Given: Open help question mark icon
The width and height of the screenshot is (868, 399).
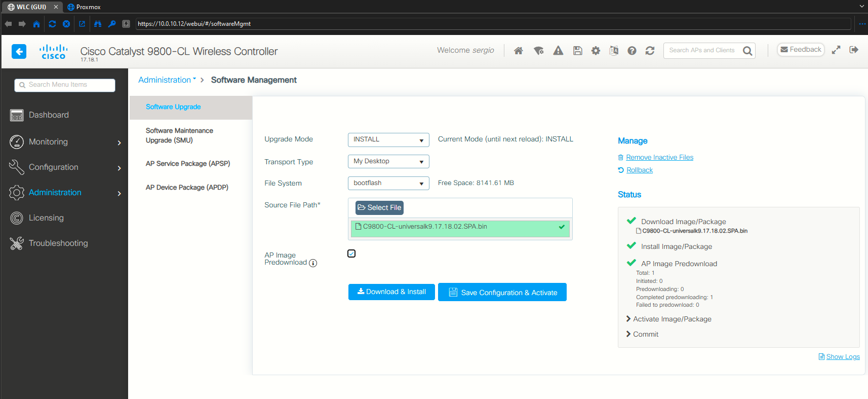Looking at the screenshot, I should (632, 51).
